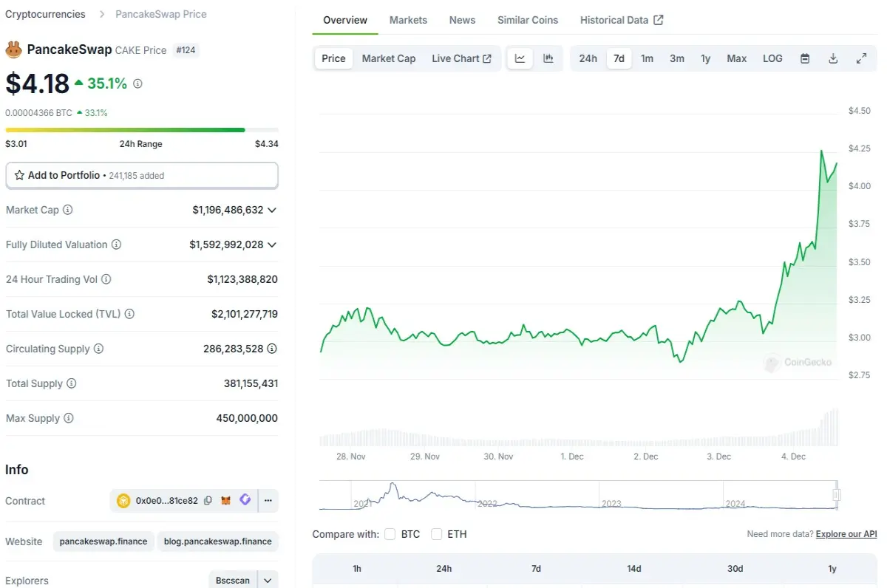
Task: Click the PancakeSwap logo icon
Action: click(14, 49)
